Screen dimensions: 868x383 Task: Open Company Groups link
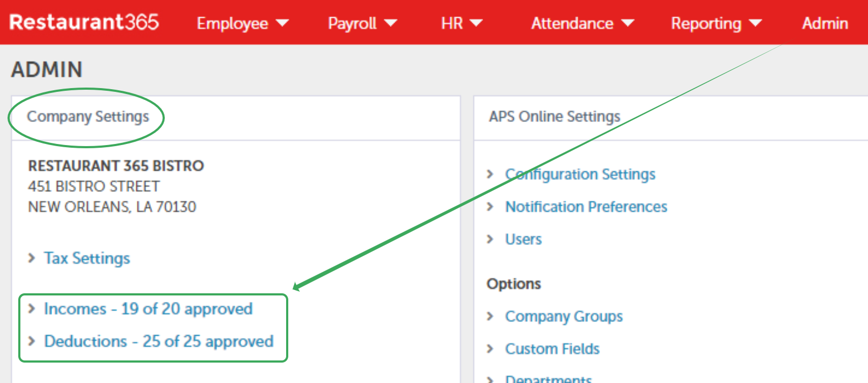coord(564,317)
